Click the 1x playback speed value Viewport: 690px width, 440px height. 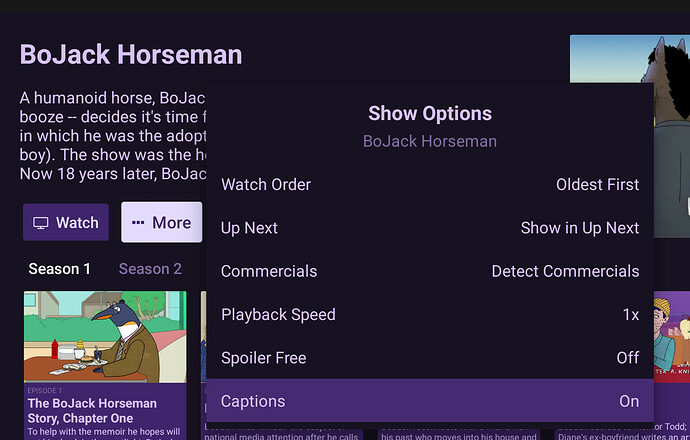[631, 315]
